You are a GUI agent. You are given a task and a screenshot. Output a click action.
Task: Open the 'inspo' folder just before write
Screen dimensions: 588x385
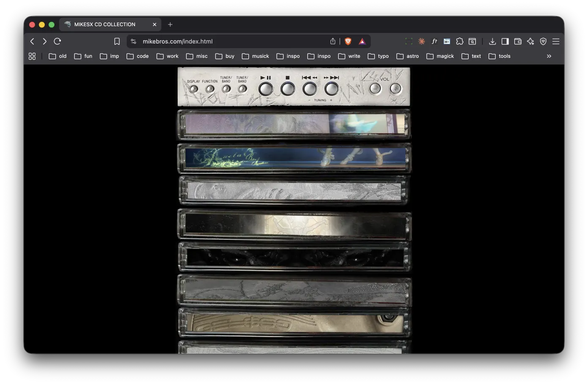click(x=319, y=56)
